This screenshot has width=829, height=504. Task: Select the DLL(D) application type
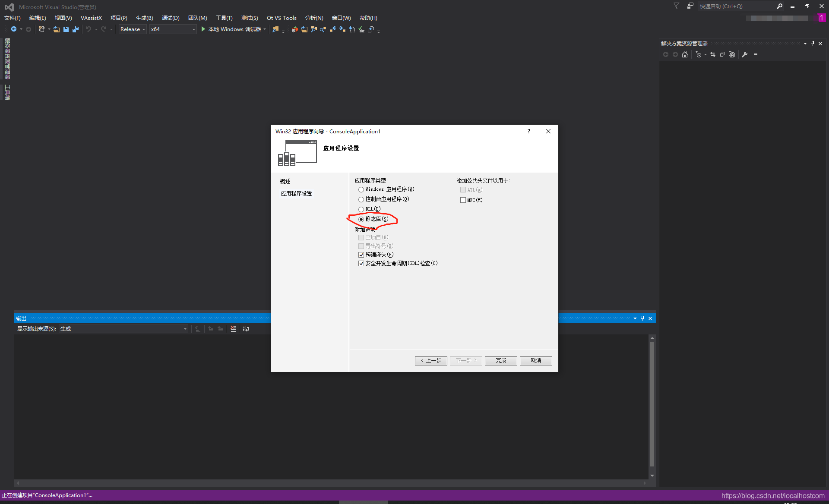361,209
